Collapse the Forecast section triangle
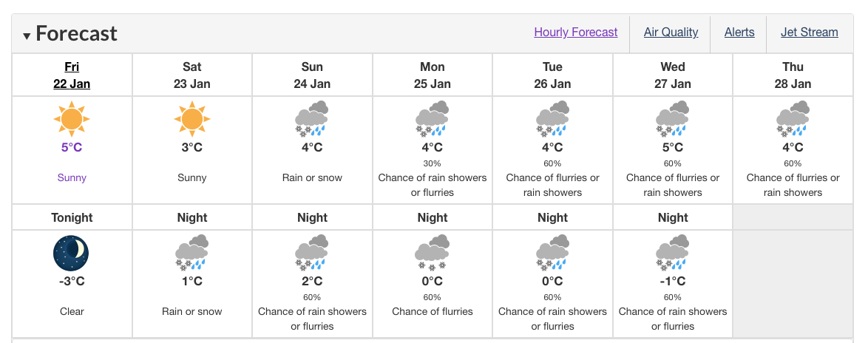Viewport: 868px width, 343px height. [27, 36]
